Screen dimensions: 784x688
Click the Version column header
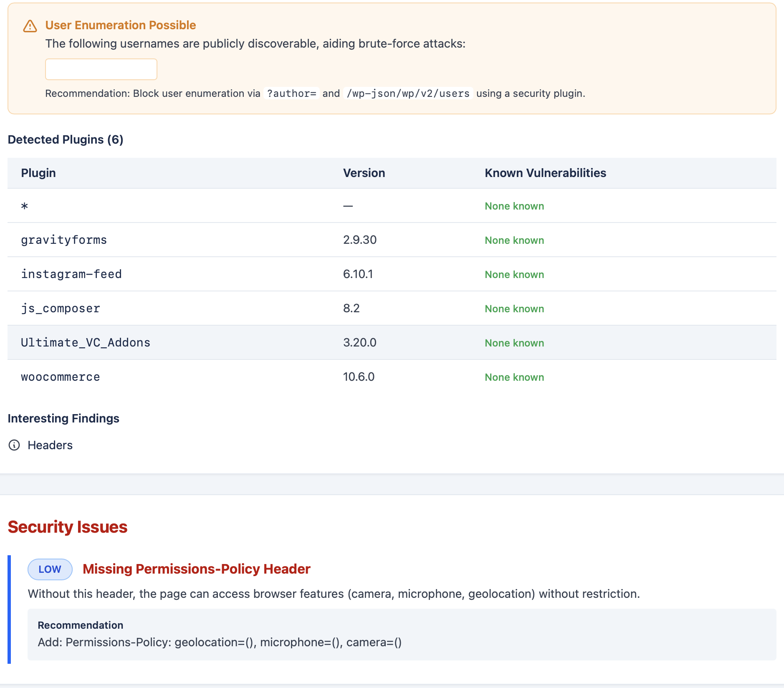[364, 173]
